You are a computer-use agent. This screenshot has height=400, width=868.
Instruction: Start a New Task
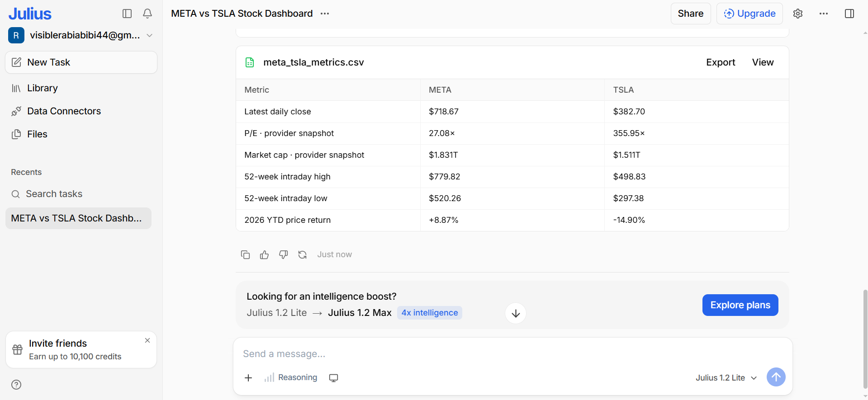click(x=81, y=62)
